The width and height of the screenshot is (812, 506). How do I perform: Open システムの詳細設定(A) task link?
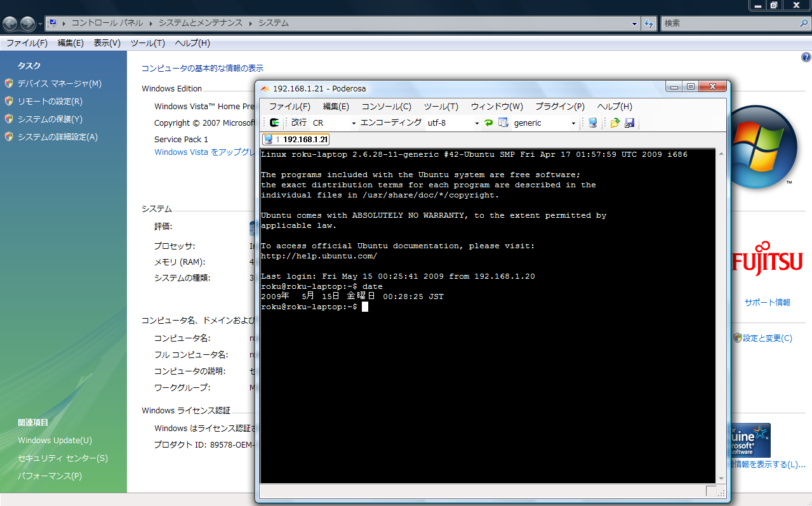[x=57, y=136]
